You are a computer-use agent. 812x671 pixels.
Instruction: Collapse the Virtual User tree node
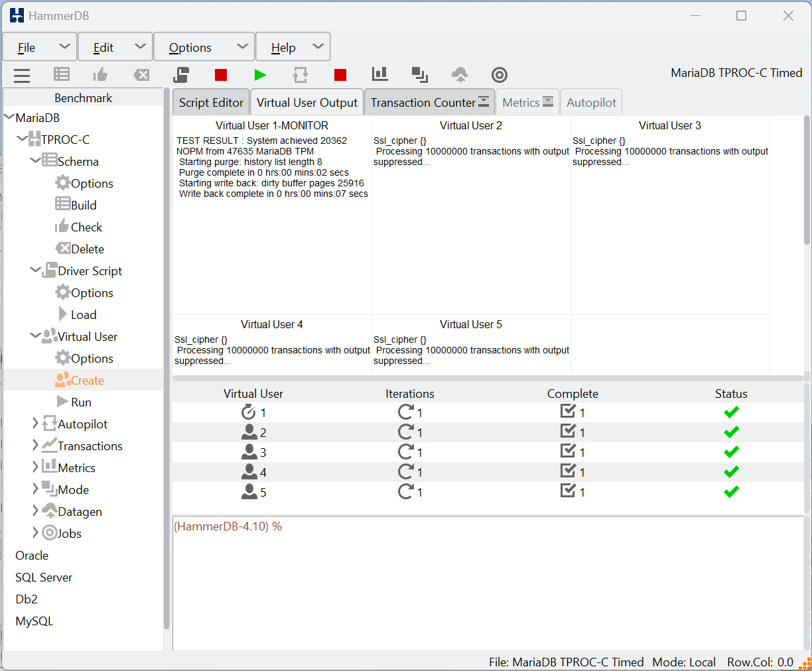pyautogui.click(x=36, y=336)
